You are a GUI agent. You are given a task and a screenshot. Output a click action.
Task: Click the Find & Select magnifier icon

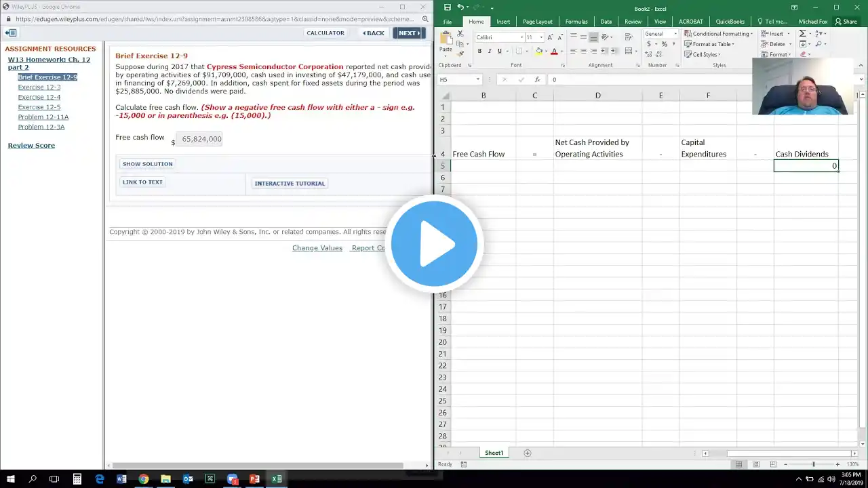[x=818, y=44]
